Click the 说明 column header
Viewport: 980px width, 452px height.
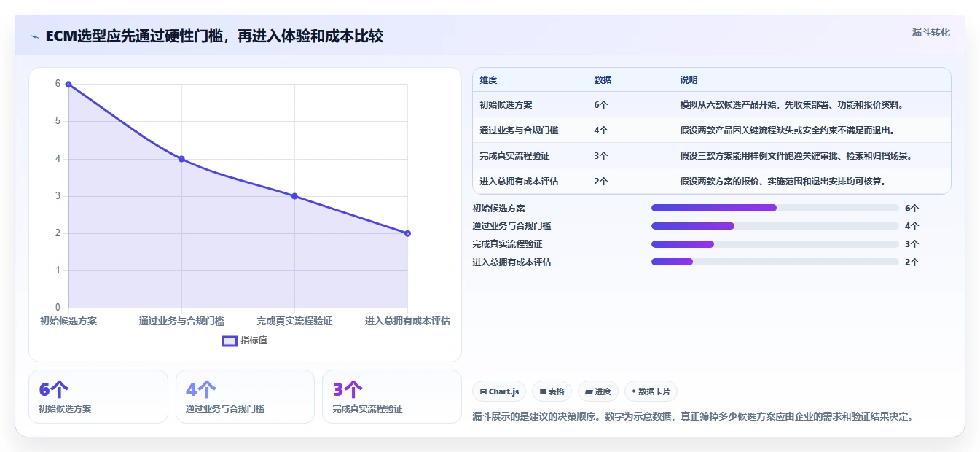689,80
